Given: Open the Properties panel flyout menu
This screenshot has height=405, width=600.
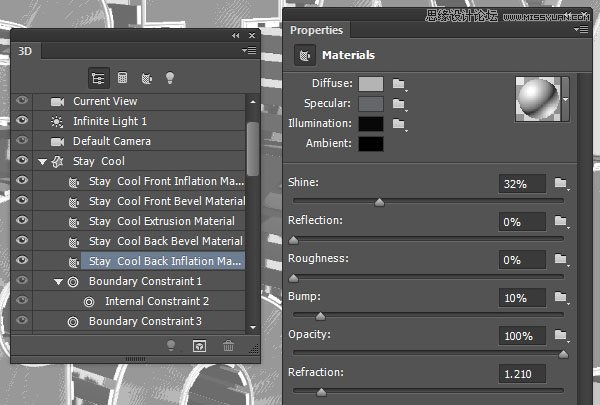Looking at the screenshot, I should point(581,29).
